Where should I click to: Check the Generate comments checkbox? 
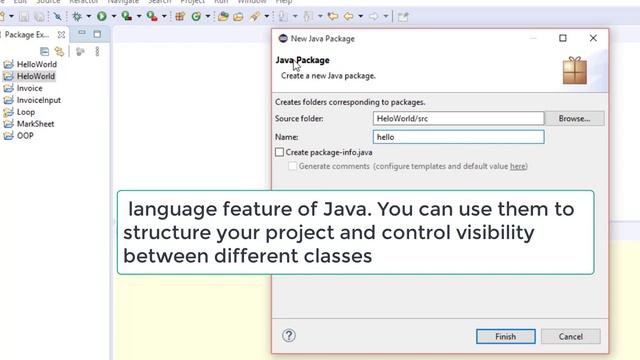click(293, 166)
